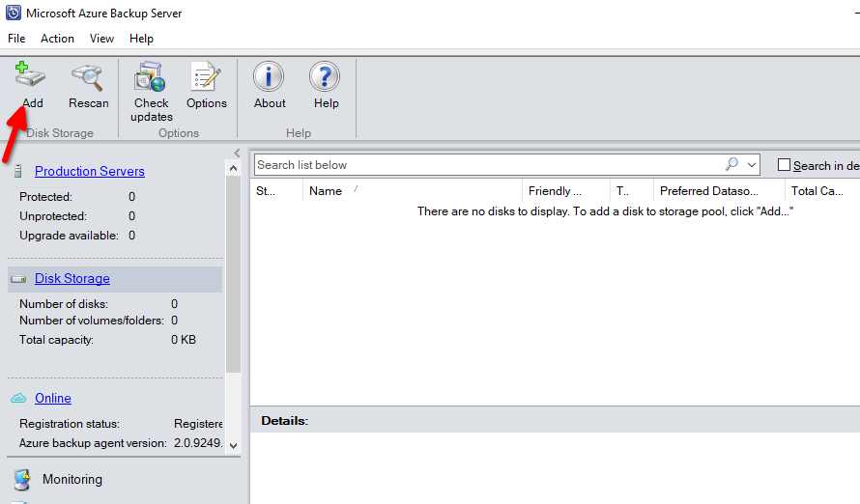Click the sidebar scroll down arrow
Image resolution: width=860 pixels, height=504 pixels.
[233, 446]
